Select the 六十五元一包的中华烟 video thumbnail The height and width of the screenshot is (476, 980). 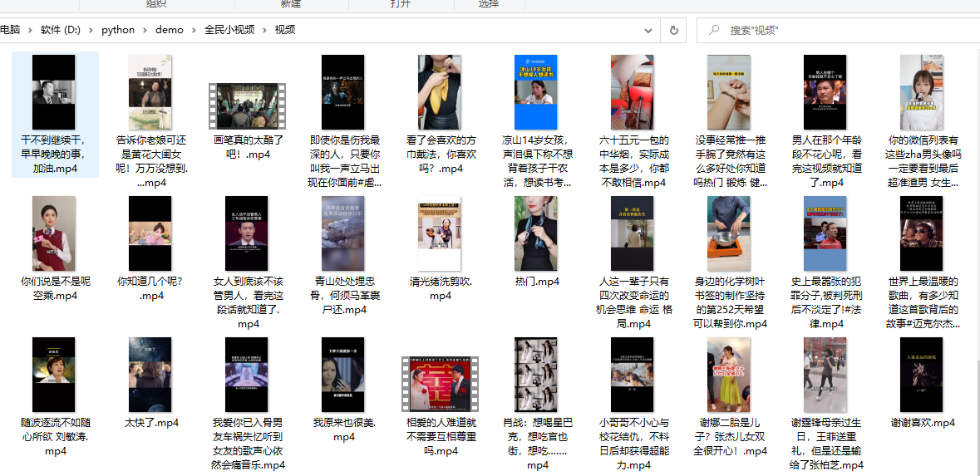pyautogui.click(x=632, y=92)
